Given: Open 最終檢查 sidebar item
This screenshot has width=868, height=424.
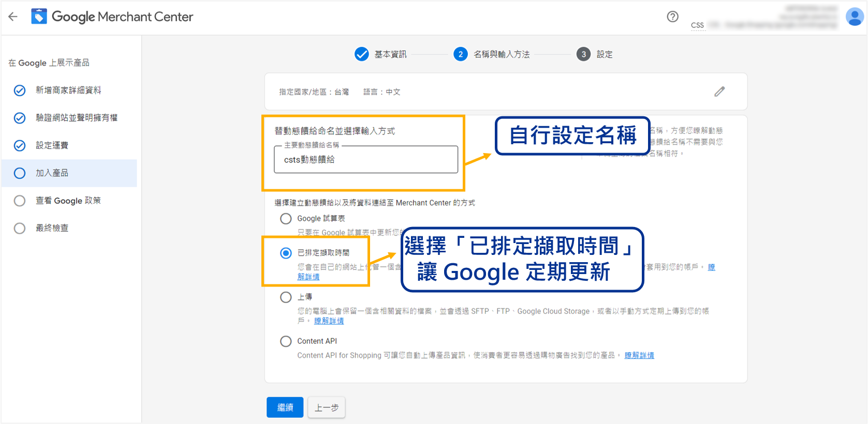Looking at the screenshot, I should click(52, 228).
